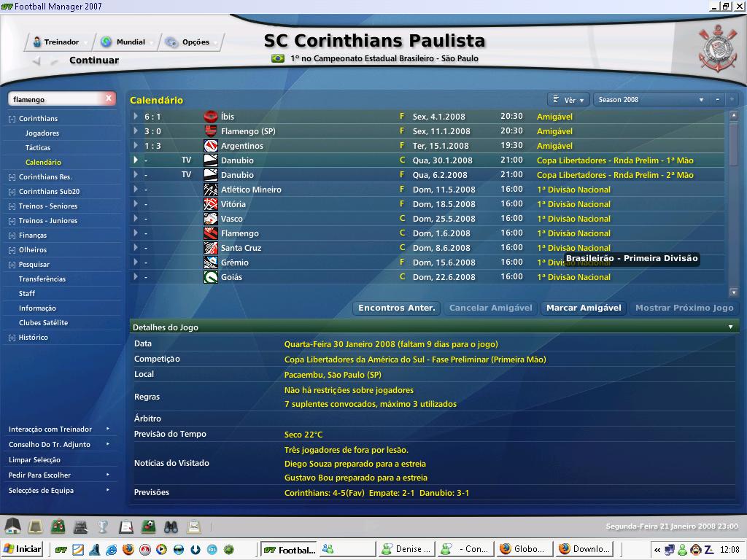Go back with the left navigation arrow

[x=36, y=61]
